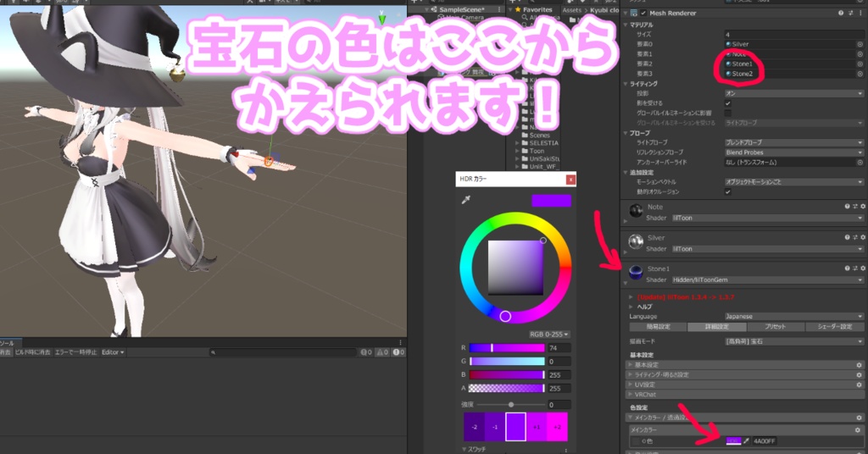Adjust the 強度 intensity slider
Screen dimensions: 868x454
pyautogui.click(x=510, y=405)
